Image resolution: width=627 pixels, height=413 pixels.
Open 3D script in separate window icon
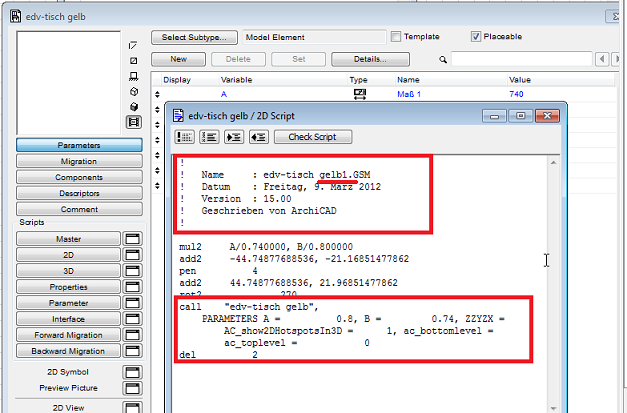coord(132,271)
